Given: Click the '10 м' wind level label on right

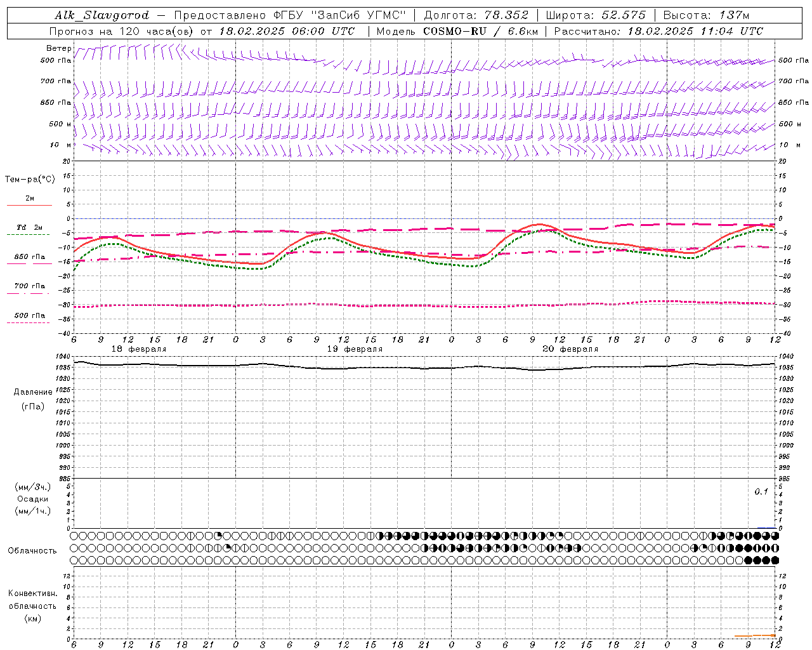Looking at the screenshot, I should click(789, 145).
